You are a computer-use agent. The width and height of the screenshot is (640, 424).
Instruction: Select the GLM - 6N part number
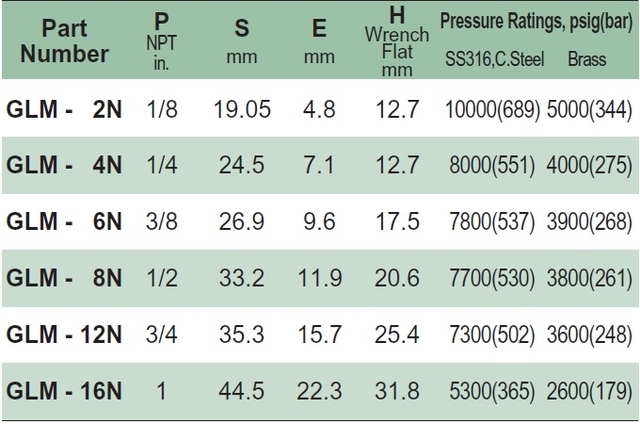(64, 222)
